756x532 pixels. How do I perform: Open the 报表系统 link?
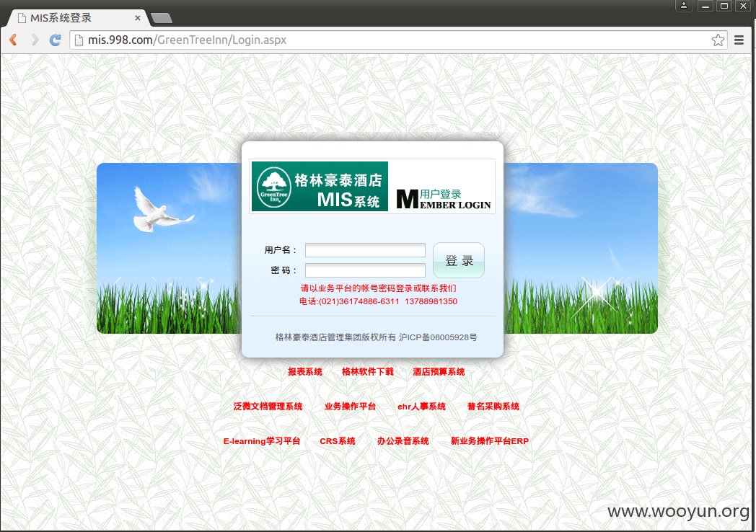click(x=305, y=371)
